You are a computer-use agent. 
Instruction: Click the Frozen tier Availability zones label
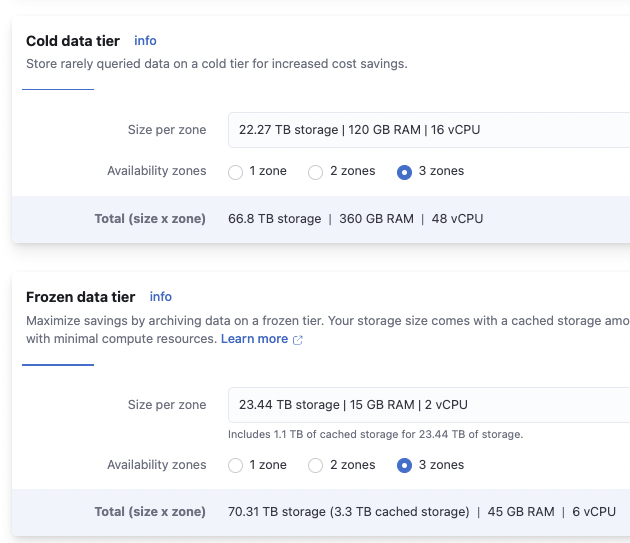click(x=157, y=465)
